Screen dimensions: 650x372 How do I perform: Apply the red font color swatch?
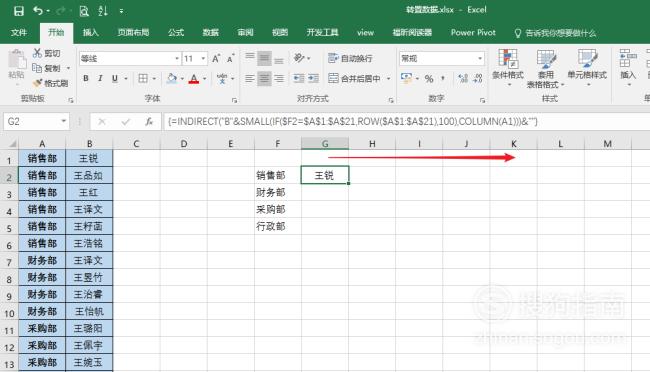point(194,79)
